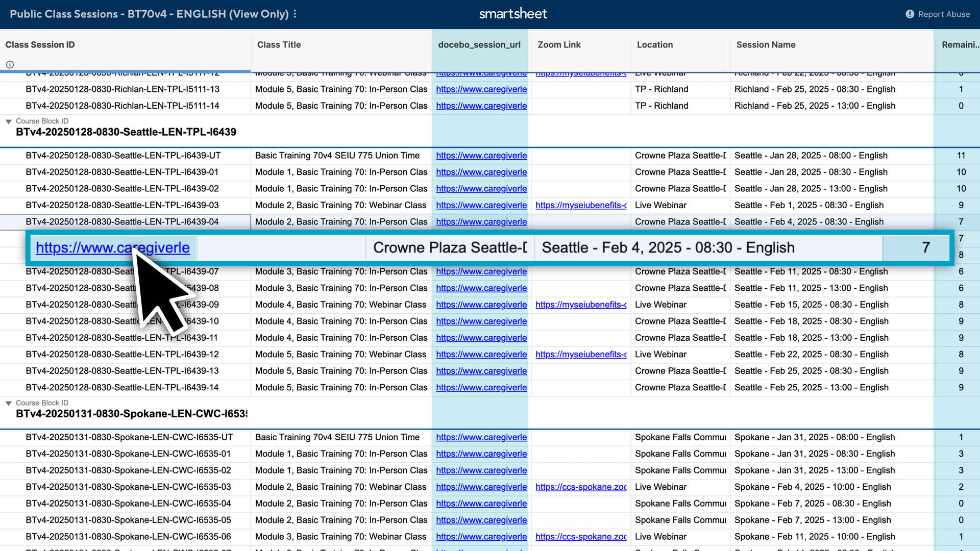Select the docebo_session_url column header
980x551 pixels.
tap(479, 45)
